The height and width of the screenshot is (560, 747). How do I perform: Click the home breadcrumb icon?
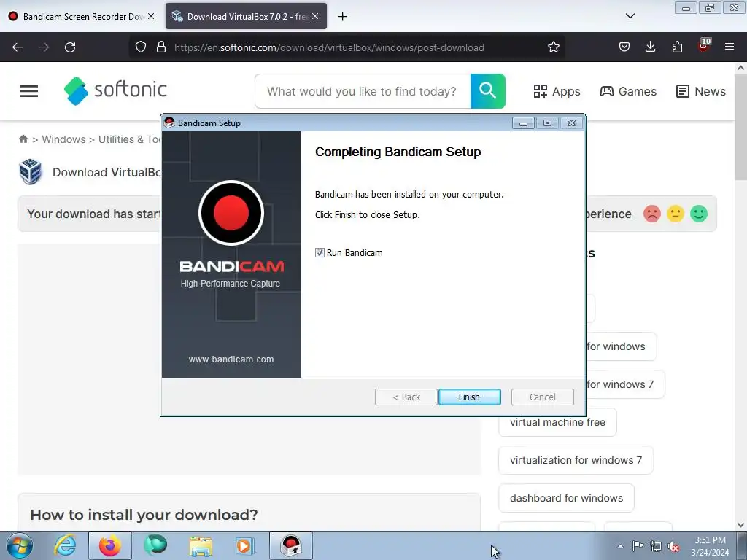click(23, 139)
